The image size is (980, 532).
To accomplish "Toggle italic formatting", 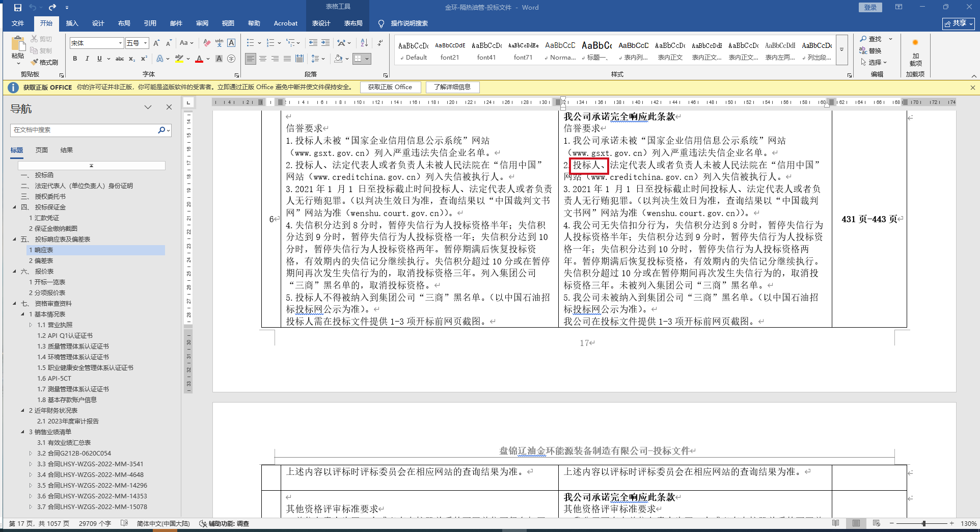I will coord(87,59).
